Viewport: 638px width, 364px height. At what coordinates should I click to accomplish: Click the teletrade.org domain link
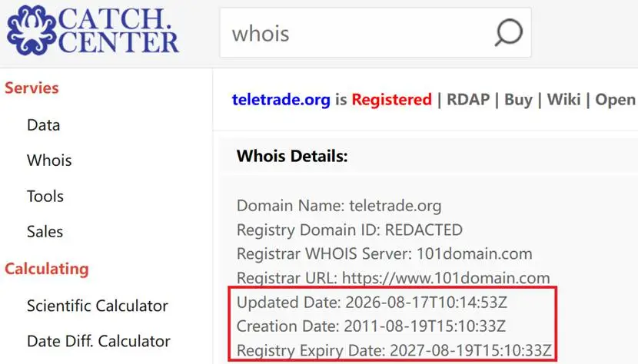[x=281, y=99]
